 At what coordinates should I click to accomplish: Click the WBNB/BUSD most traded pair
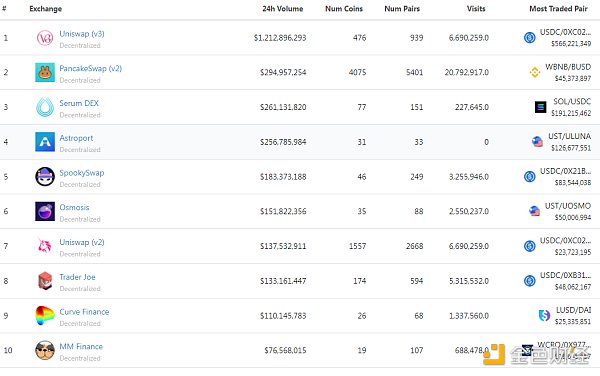pos(568,67)
